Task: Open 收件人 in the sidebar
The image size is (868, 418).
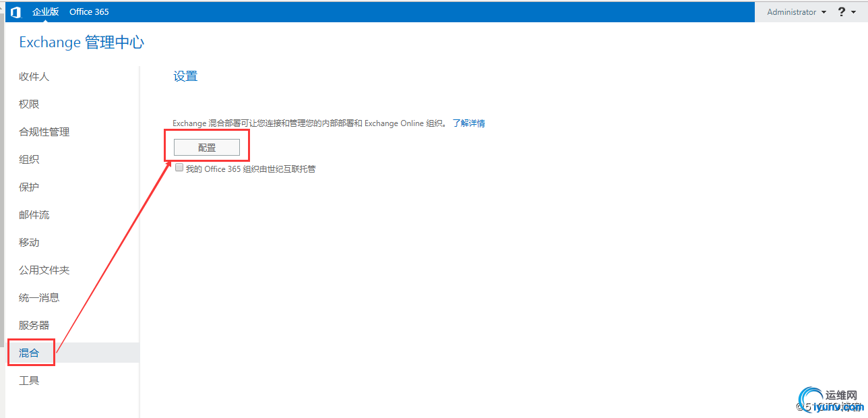Action: (34, 77)
